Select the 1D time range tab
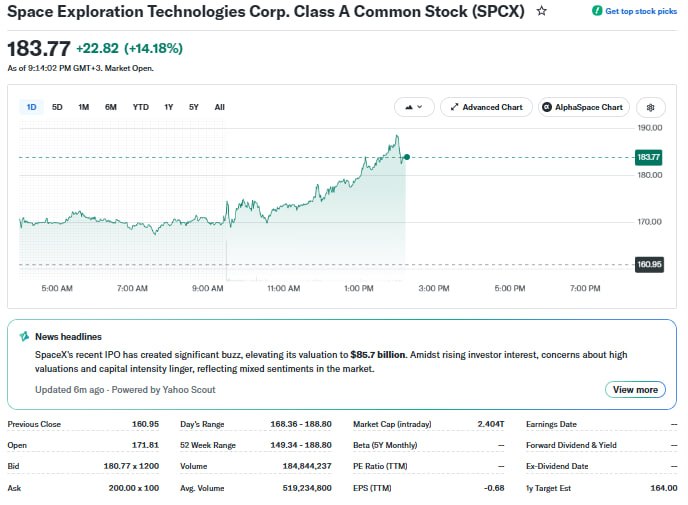 point(31,107)
